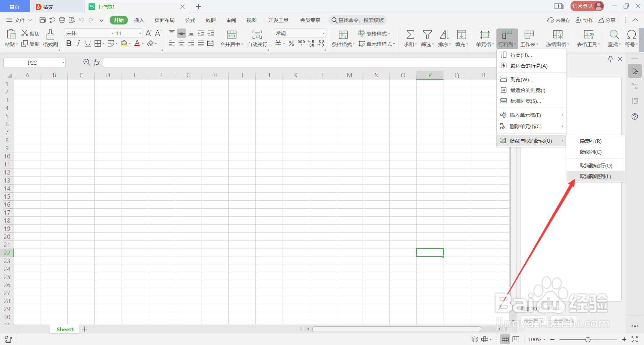Click the horizontal scrollbar
The width and height of the screenshot is (644, 345).
point(396,329)
